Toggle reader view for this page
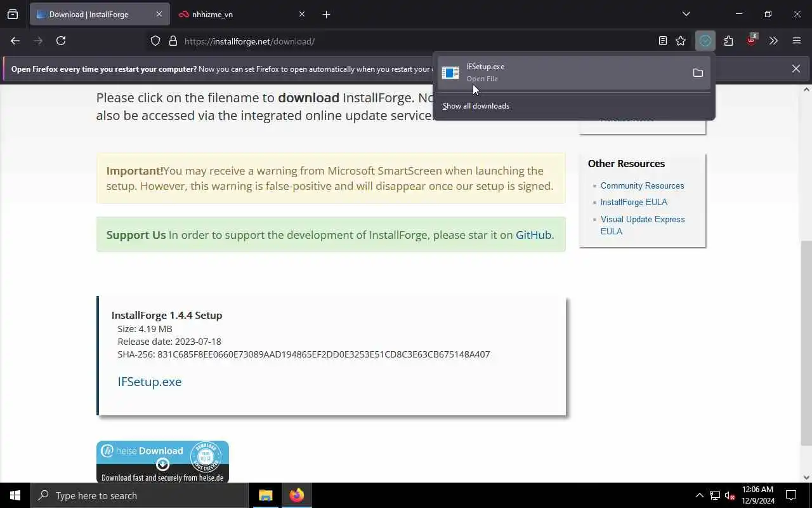The height and width of the screenshot is (508, 812). [663, 41]
